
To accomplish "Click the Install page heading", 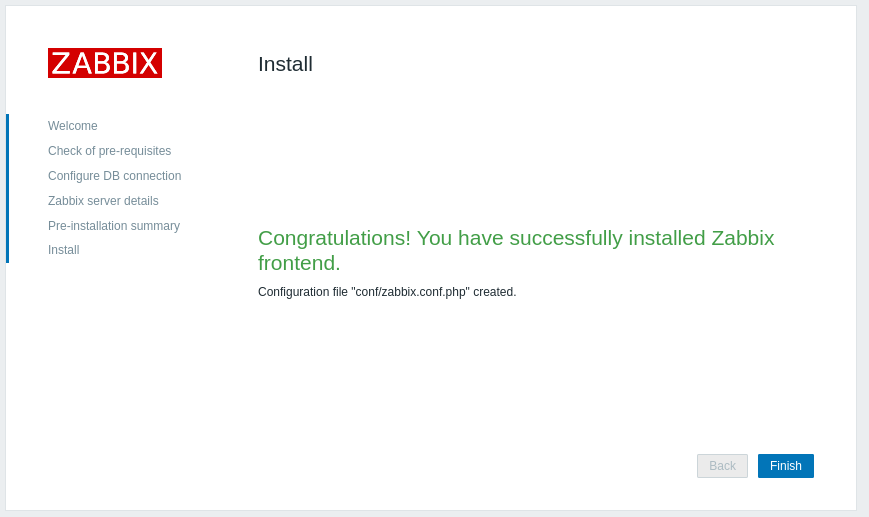I will point(285,64).
